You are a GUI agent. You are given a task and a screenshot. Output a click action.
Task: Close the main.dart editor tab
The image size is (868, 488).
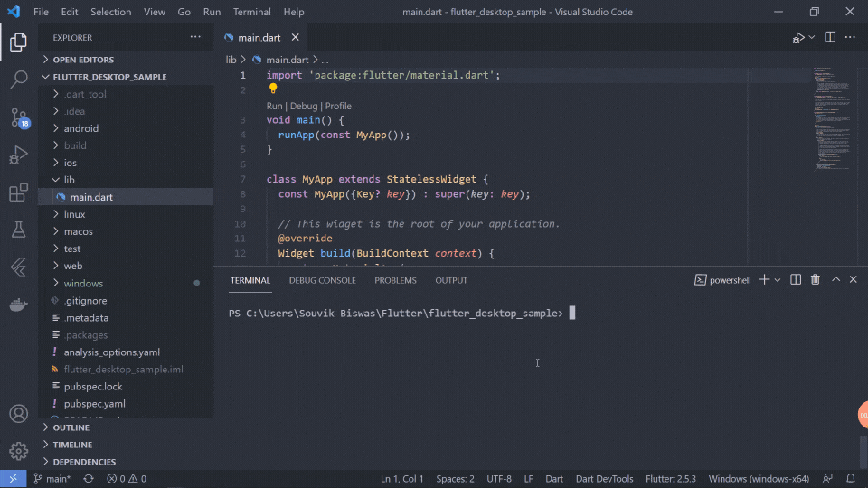pos(296,37)
